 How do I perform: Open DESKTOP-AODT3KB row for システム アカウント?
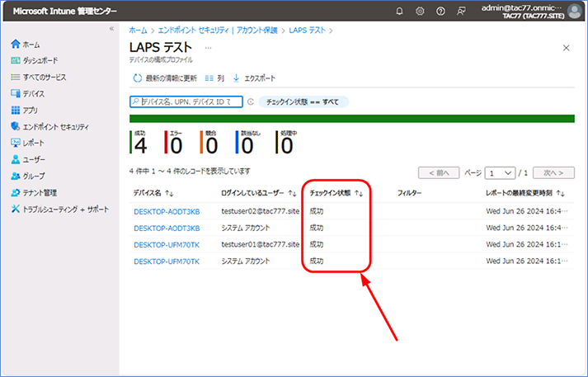[x=167, y=228]
